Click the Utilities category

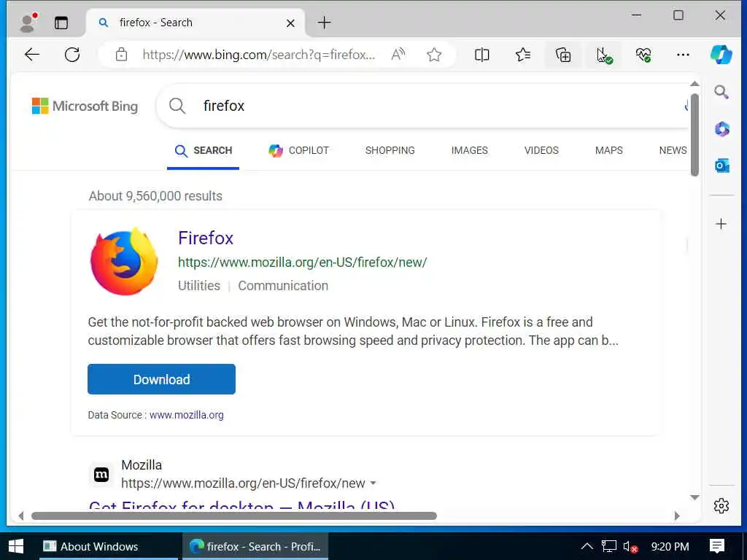199,286
